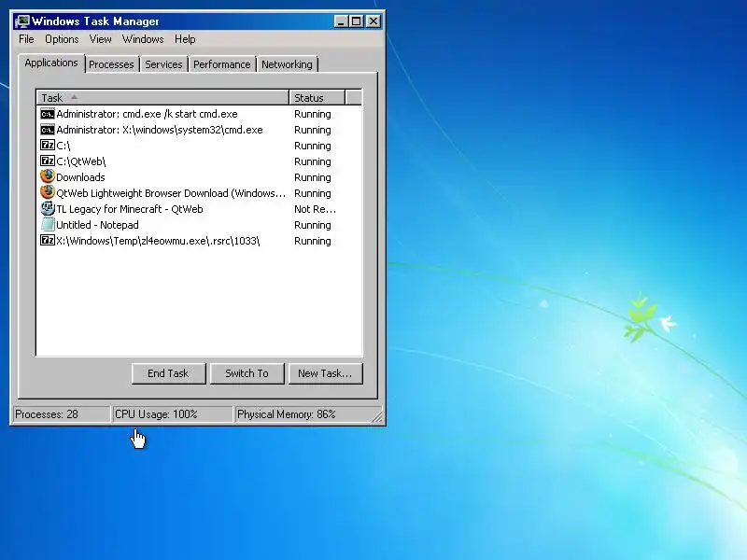Click the 7z icon for X:\Windows\Temp\zl4eowmu.exe
The width and height of the screenshot is (747, 560).
point(48,240)
